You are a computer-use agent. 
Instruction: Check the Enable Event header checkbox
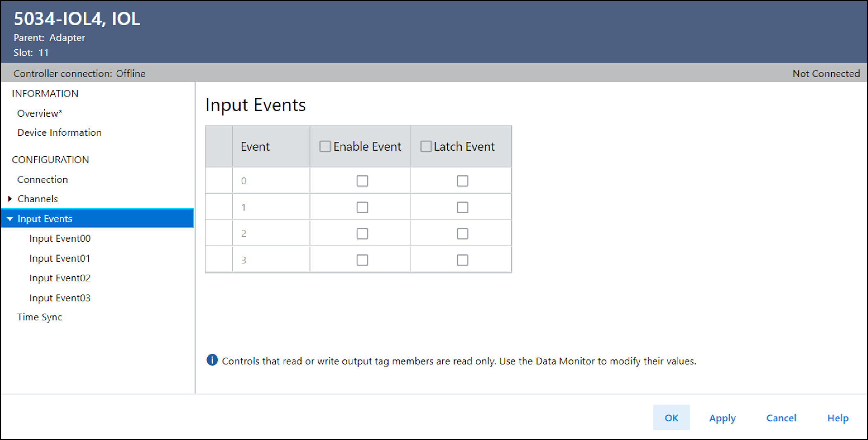[325, 146]
